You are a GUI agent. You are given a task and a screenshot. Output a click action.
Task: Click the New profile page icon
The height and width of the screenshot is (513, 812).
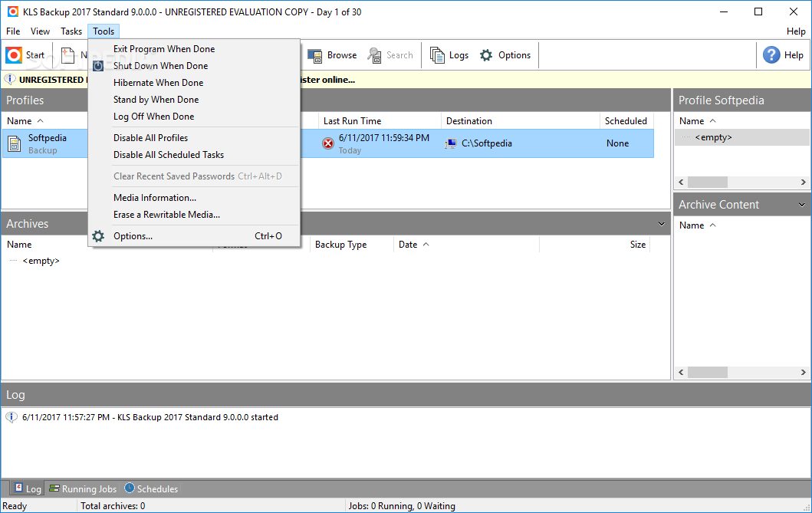67,55
